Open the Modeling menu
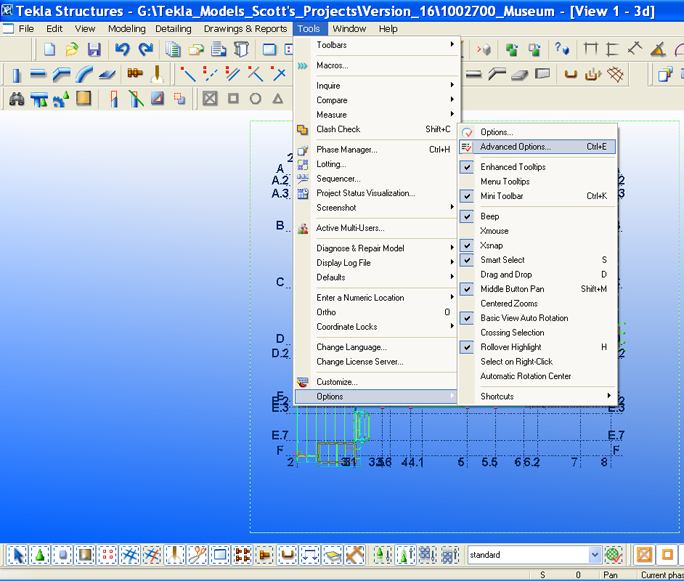This screenshot has height=581, width=684. click(x=127, y=29)
